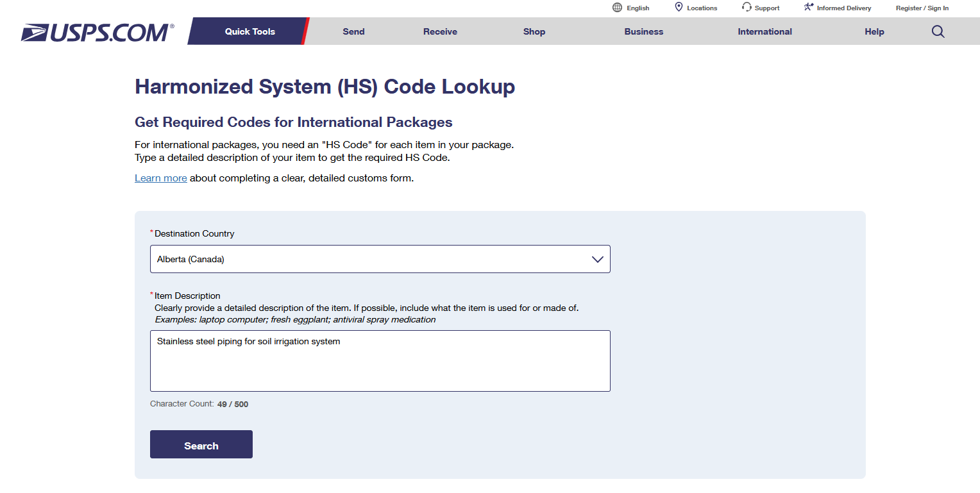Click the Harmonized System (HS) Code Lookup heading

pyautogui.click(x=325, y=87)
